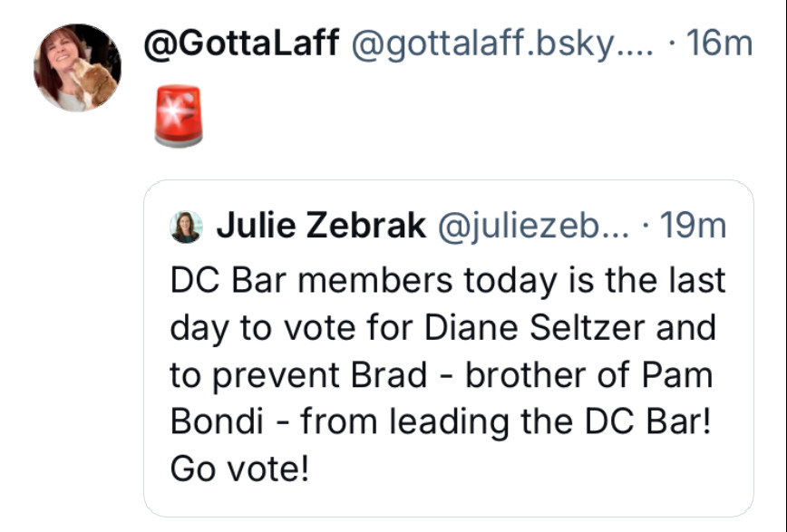The height and width of the screenshot is (532, 787).
Task: Click 'to prevent' words in quoted post
Action: [255, 376]
